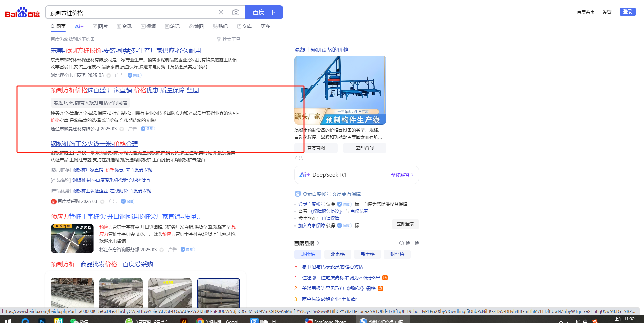This screenshot has width=644, height=323.
Task: Switch to FastStone Photo in the taskbar
Action: [328, 321]
